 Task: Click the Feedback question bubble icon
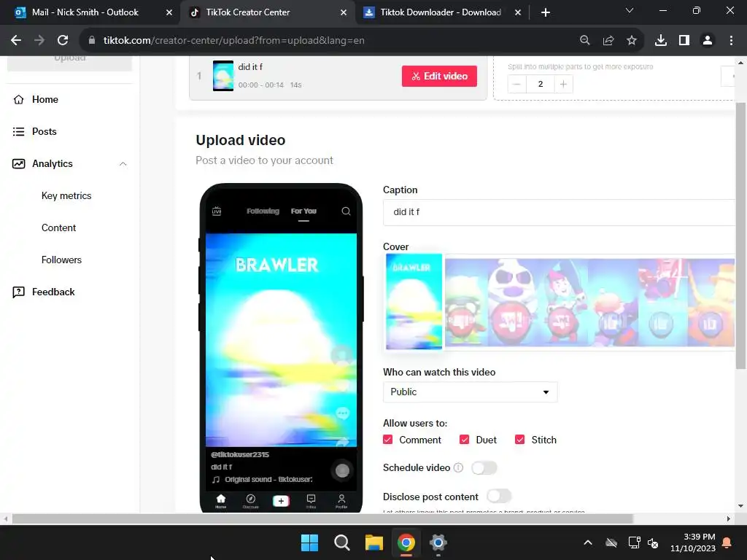(18, 292)
